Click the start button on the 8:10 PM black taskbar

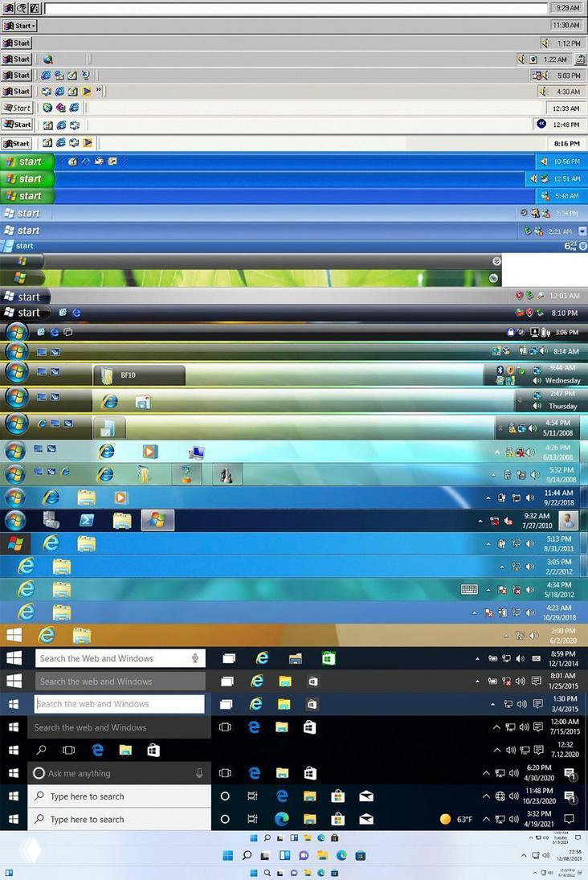coord(25,313)
